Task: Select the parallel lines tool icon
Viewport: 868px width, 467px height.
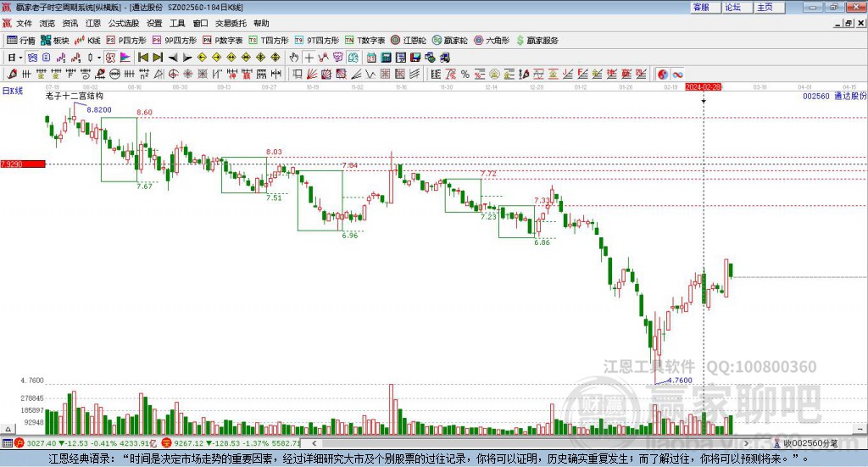Action: 415,74
